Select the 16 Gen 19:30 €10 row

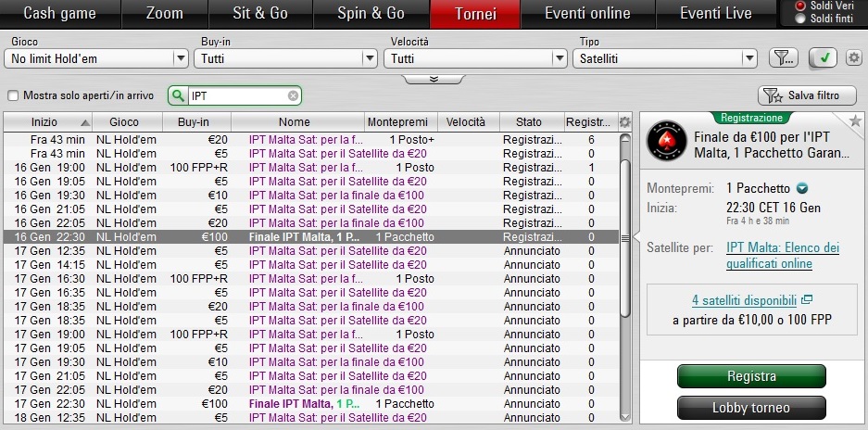(x=311, y=195)
